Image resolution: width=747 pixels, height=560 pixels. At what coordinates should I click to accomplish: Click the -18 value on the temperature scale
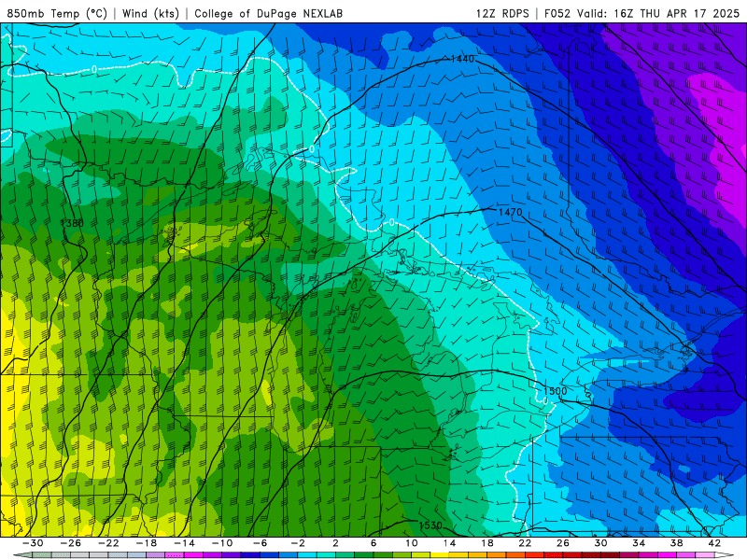click(x=147, y=543)
